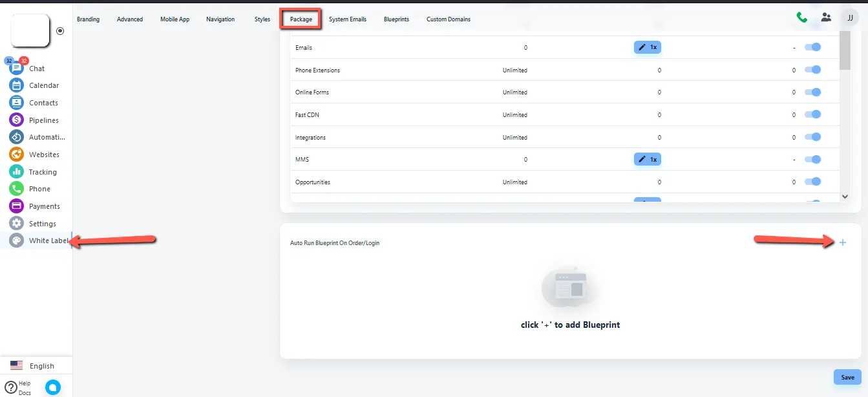Viewport: 868px width, 397px height.
Task: Click the 'Online Forms' row label
Action: 312,92
